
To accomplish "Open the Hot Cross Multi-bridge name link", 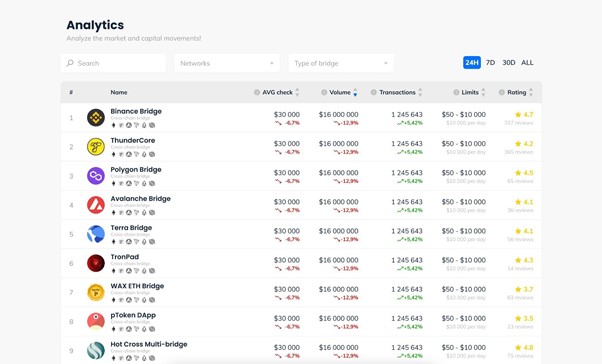I will (x=149, y=344).
